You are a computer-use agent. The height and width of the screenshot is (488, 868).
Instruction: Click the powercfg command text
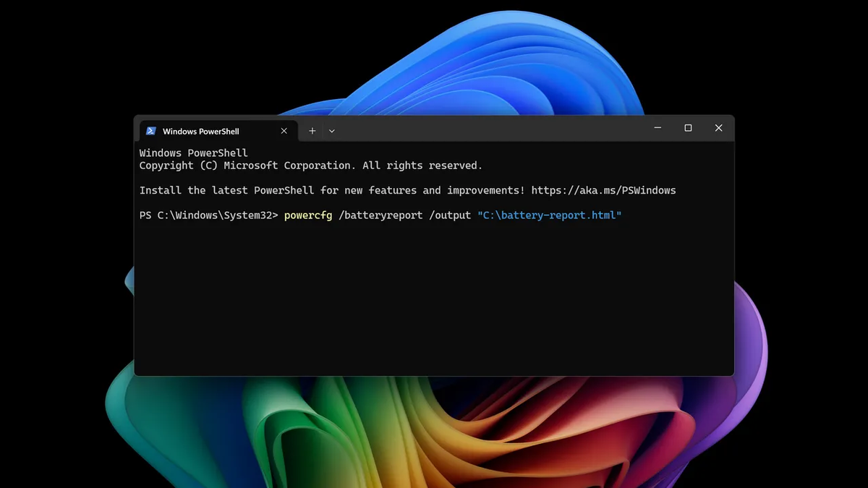308,215
